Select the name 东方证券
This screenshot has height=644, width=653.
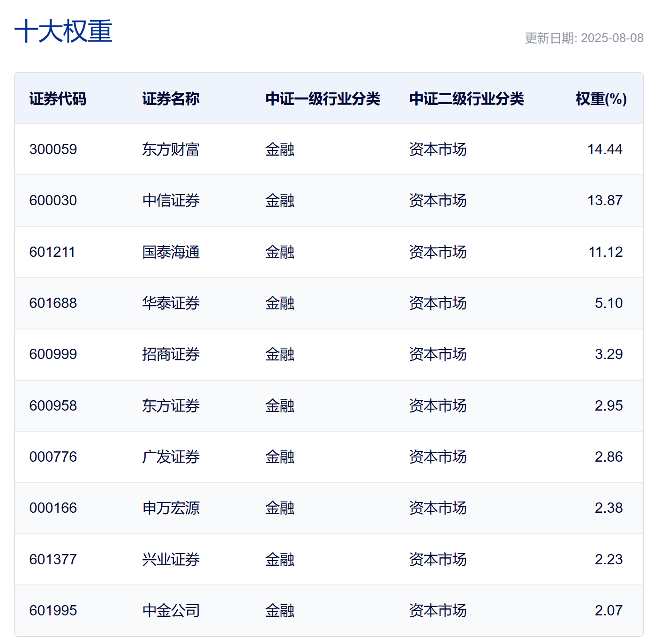pyautogui.click(x=171, y=406)
